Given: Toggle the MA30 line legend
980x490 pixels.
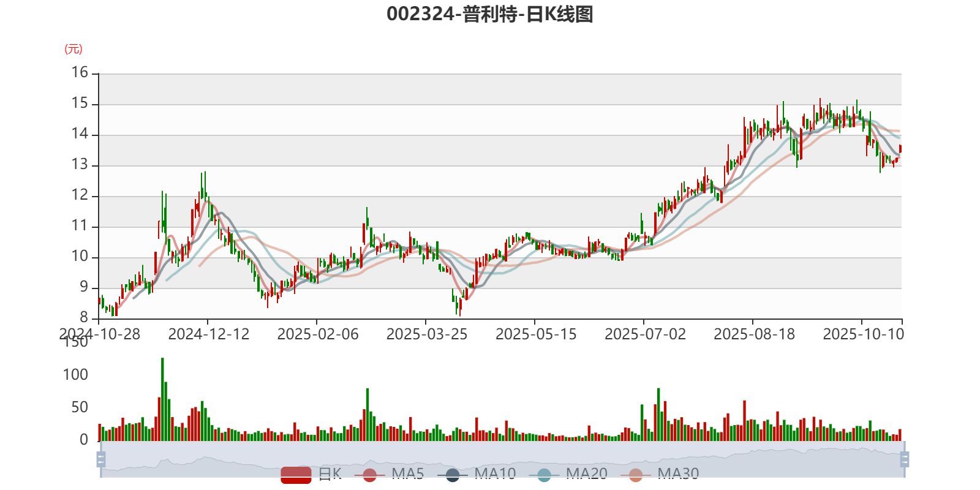Looking at the screenshot, I should coord(660,474).
